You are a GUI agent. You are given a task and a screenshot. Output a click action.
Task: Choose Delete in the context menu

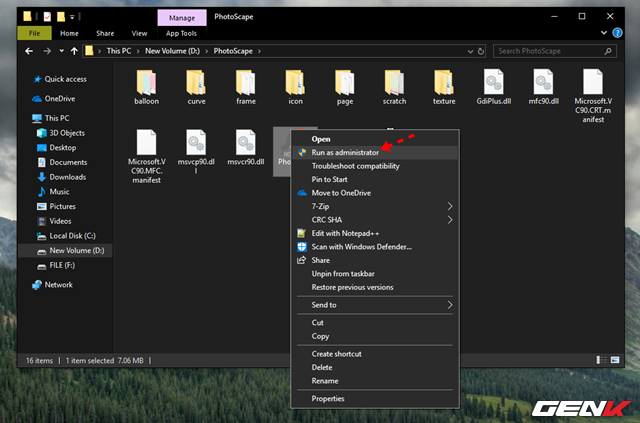(375, 367)
